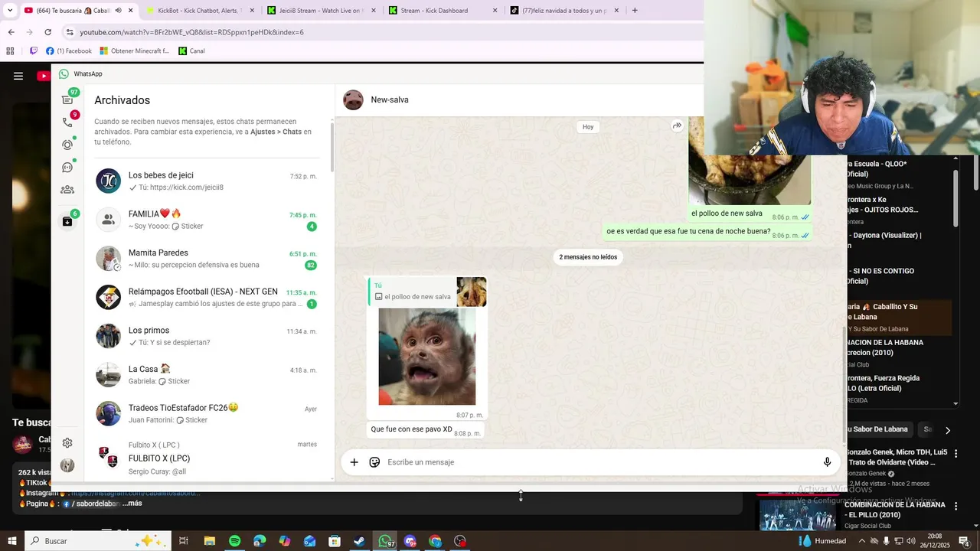Show hidden system tray icons chevron
The image size is (980, 551).
[x=862, y=541]
